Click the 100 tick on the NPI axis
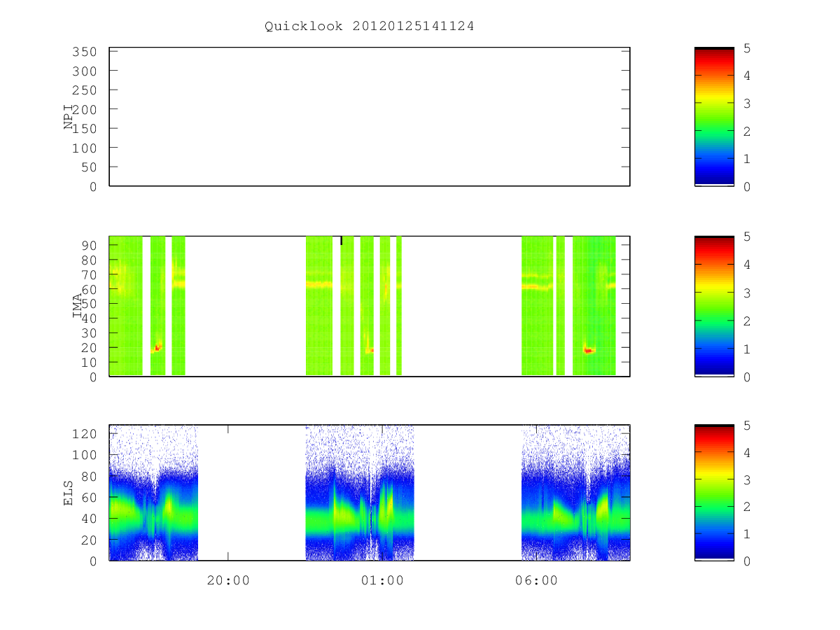The width and height of the screenshot is (840, 630). (x=85, y=148)
